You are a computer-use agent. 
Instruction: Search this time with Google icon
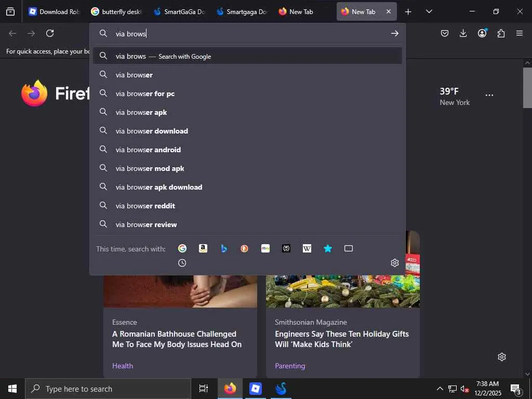[182, 249]
